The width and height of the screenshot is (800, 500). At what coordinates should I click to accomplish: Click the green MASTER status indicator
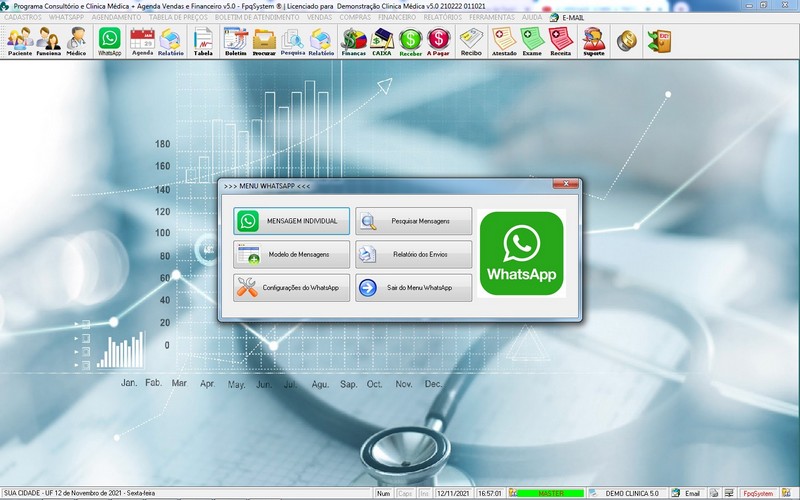pos(551,493)
